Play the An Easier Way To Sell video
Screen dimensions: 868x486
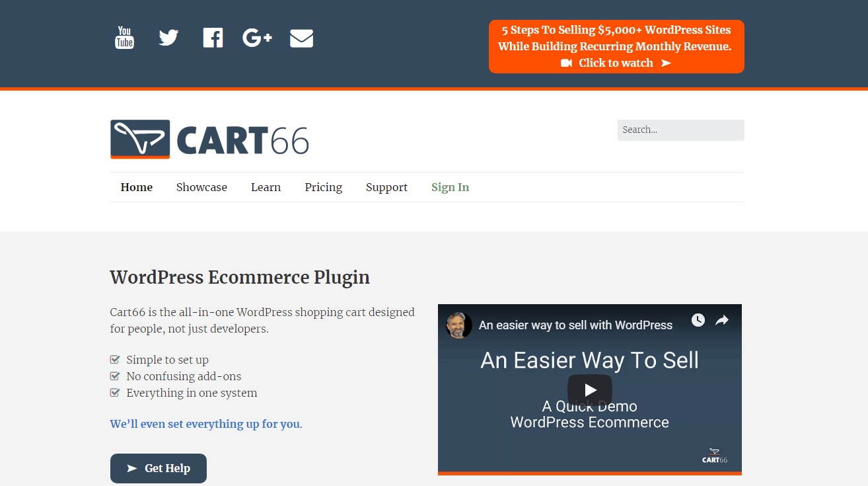pos(589,389)
